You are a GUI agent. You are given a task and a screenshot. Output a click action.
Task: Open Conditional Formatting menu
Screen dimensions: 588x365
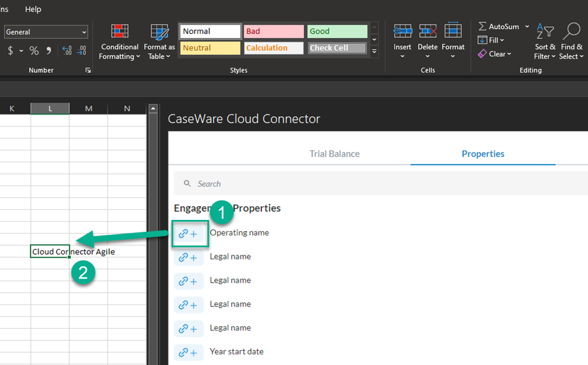tap(120, 42)
